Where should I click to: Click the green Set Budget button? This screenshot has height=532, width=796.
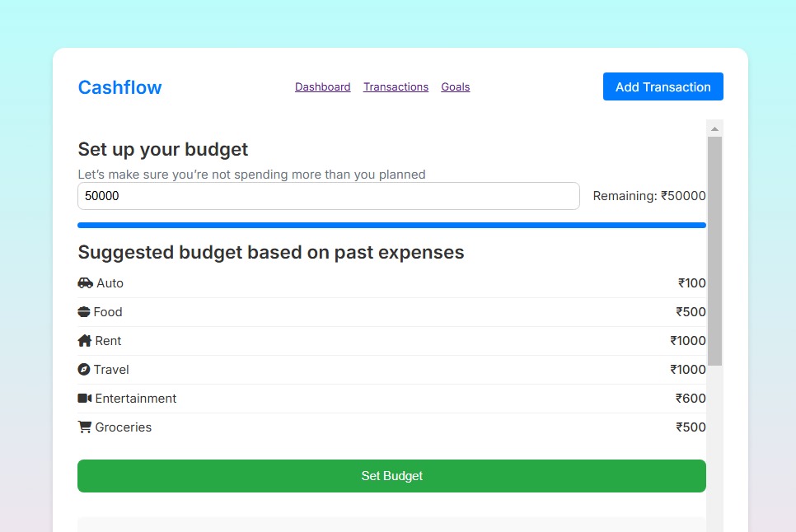[391, 476]
